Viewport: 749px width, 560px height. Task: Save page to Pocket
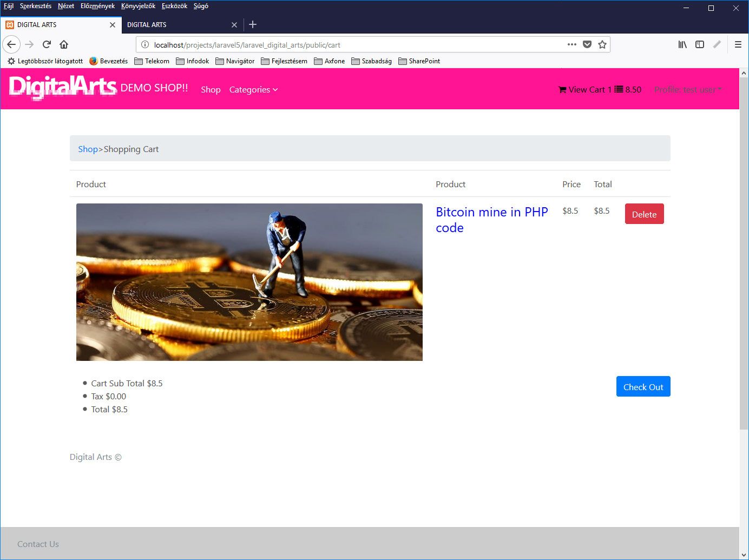tap(587, 44)
